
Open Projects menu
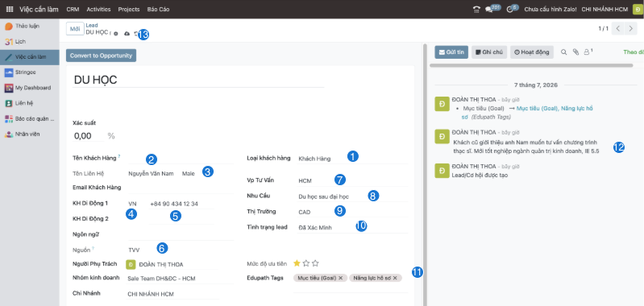pos(128,10)
